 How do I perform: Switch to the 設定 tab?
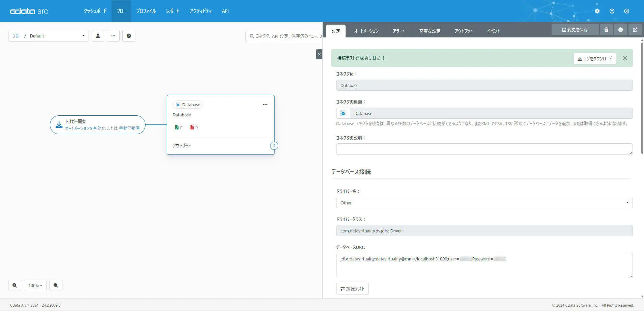pyautogui.click(x=336, y=31)
